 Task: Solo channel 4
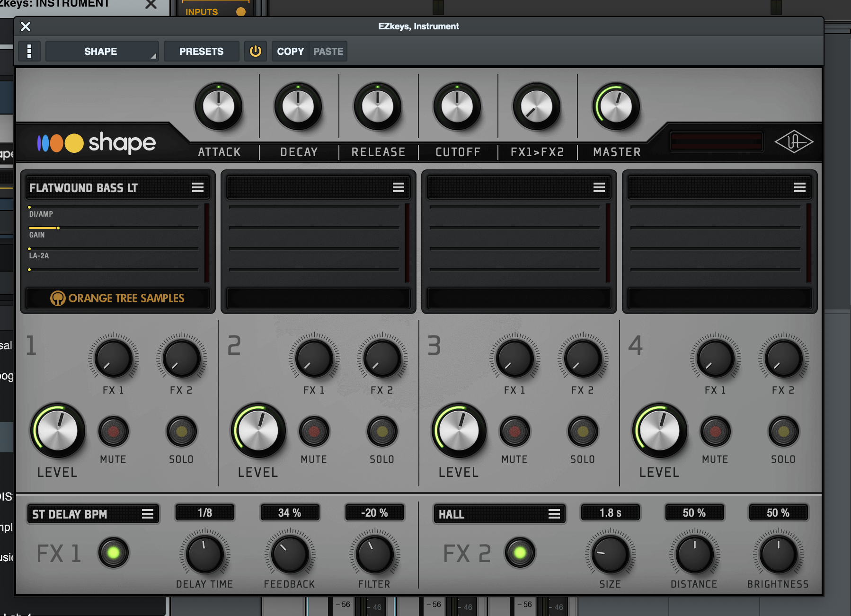pos(783,431)
